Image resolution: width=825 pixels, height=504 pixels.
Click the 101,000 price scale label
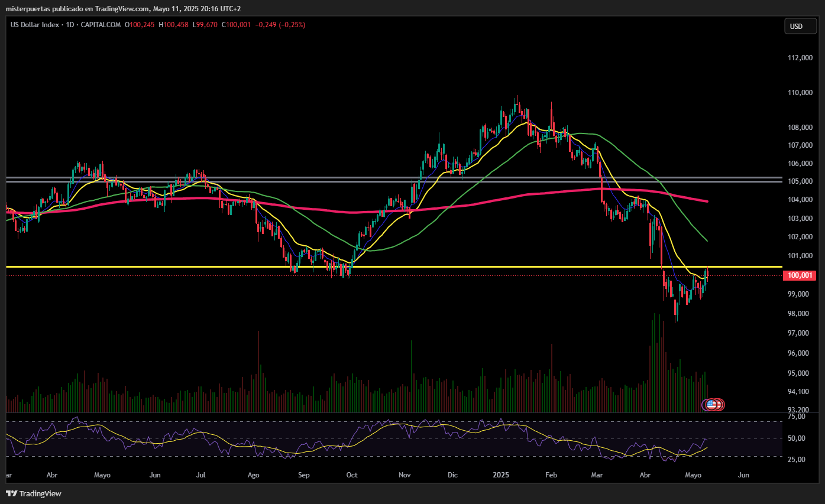tap(800, 256)
